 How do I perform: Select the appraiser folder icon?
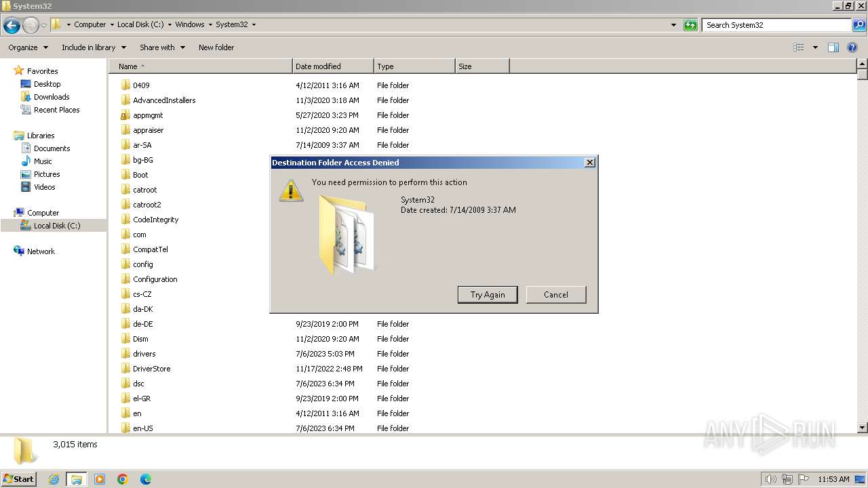[125, 130]
